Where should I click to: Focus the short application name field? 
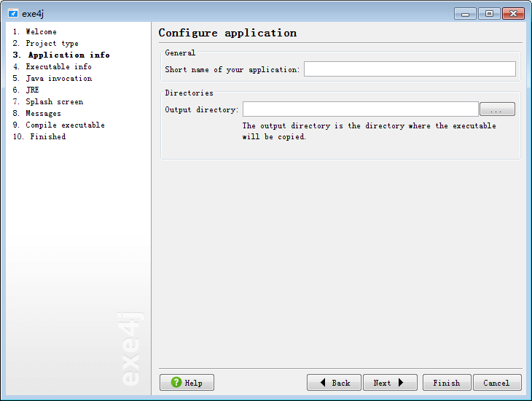click(x=410, y=69)
